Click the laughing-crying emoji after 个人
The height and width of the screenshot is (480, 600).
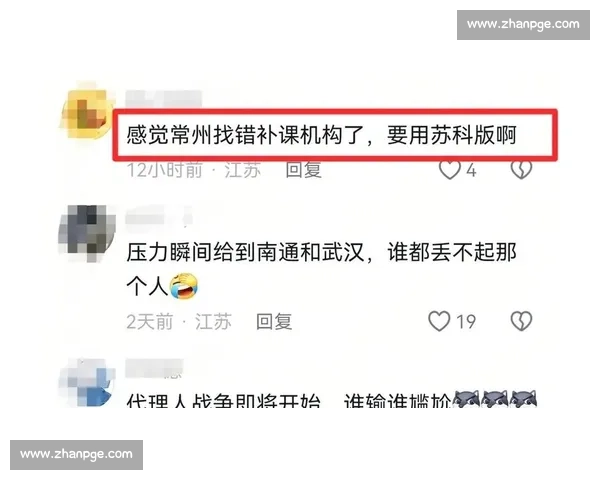coord(184,286)
